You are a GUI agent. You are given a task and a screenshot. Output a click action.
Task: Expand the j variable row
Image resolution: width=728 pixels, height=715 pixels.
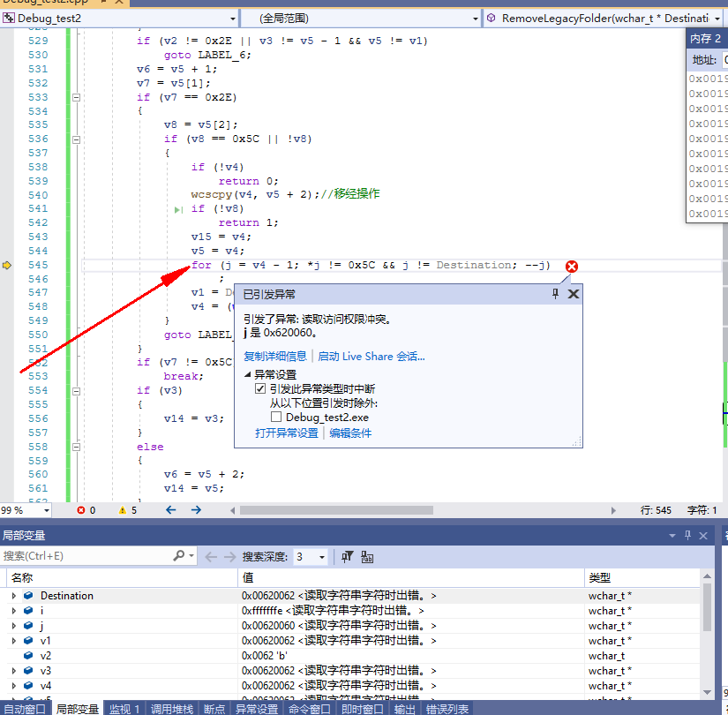(x=14, y=626)
